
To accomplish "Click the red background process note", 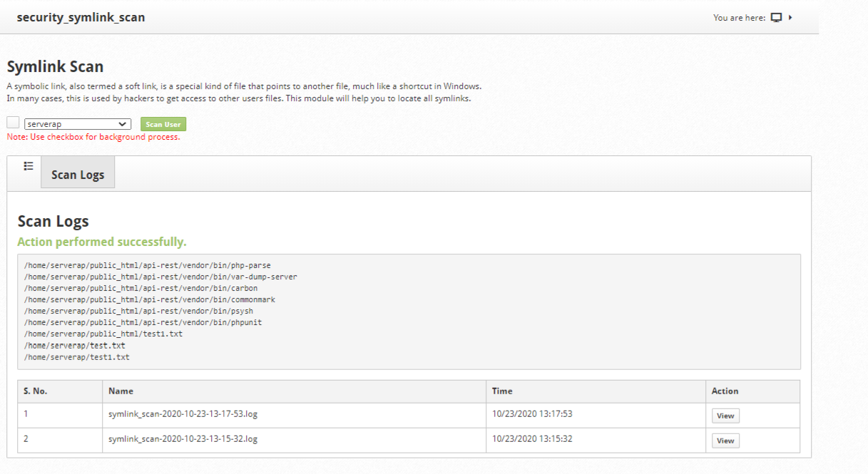I will click(x=93, y=137).
